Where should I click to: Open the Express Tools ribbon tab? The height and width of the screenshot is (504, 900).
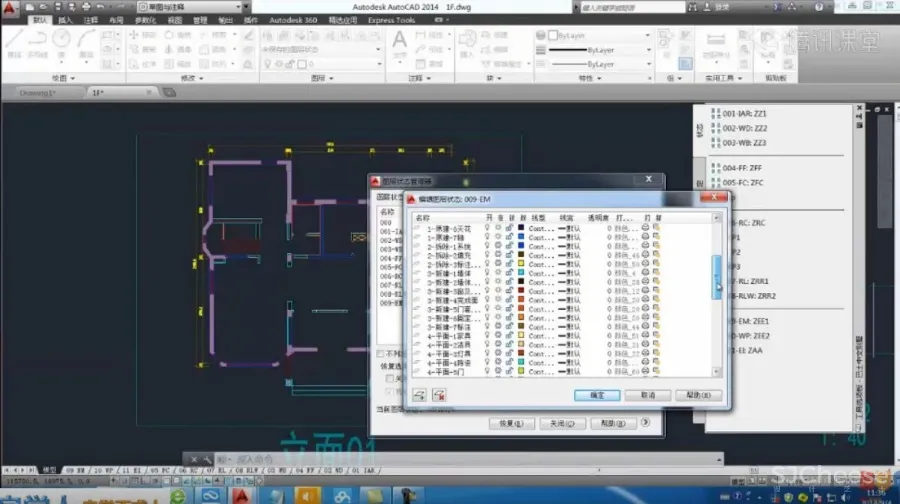pyautogui.click(x=390, y=20)
